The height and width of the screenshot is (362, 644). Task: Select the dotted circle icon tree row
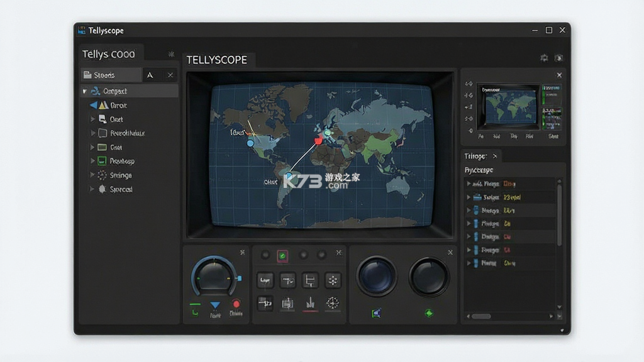129,175
